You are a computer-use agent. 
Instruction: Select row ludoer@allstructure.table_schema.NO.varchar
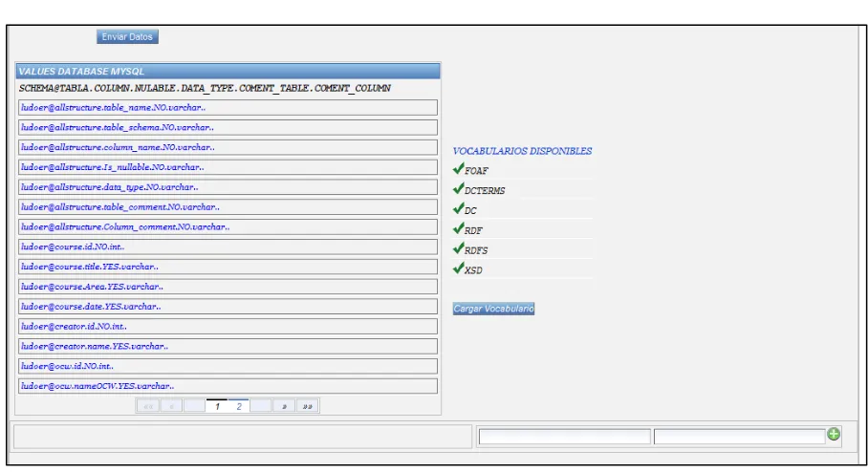(x=228, y=127)
